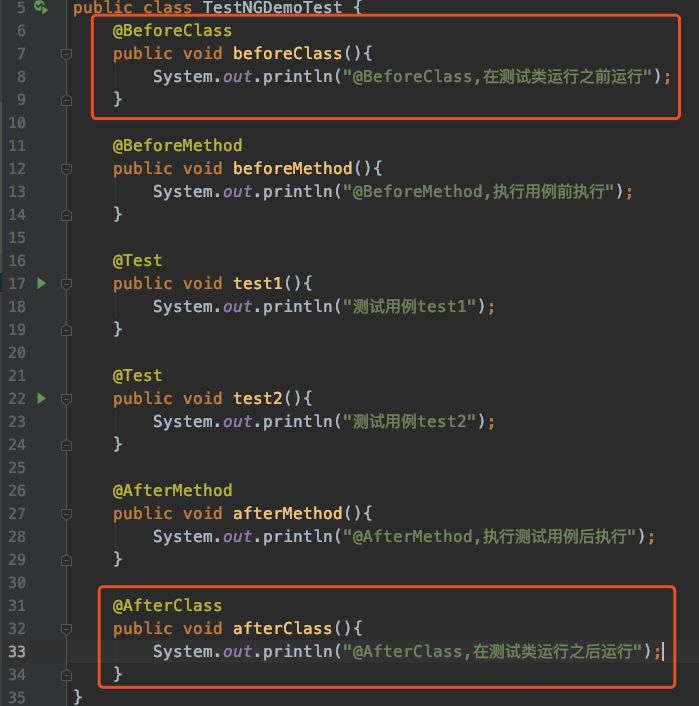
Task: Place cursor on beforeMethod method name
Action: pyautogui.click(x=293, y=168)
